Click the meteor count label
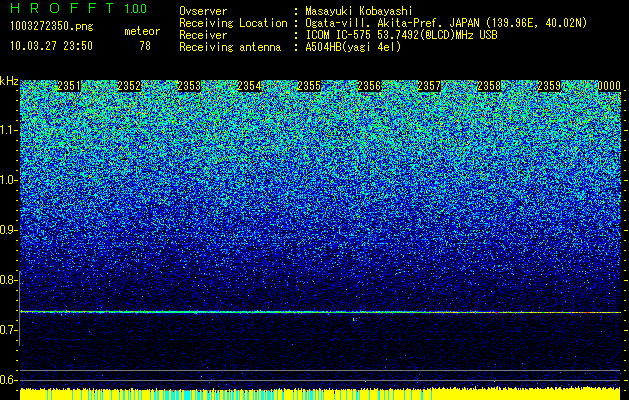Image resolution: width=629 pixels, height=400 pixels. pyautogui.click(x=142, y=31)
